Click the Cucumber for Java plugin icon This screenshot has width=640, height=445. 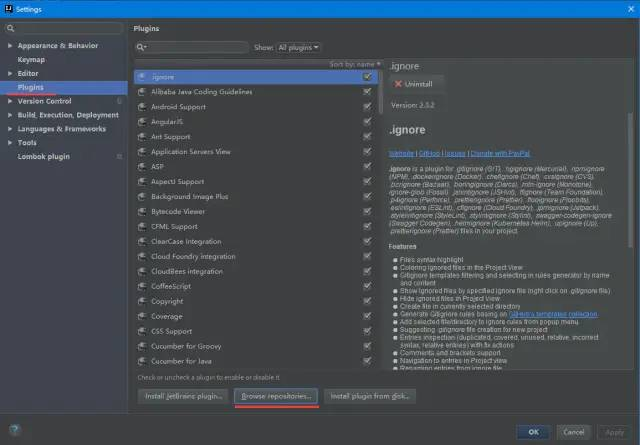pyautogui.click(x=142, y=361)
